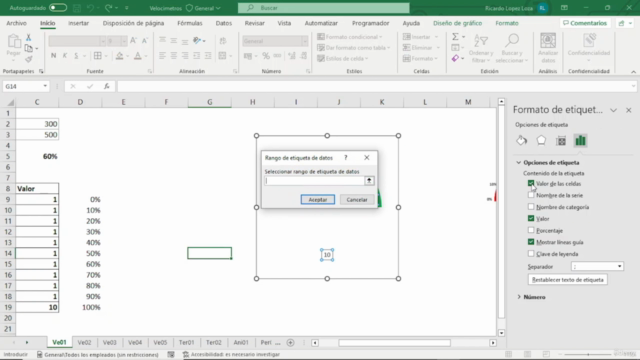
Task: Click the underline S icon
Action: 76,56
